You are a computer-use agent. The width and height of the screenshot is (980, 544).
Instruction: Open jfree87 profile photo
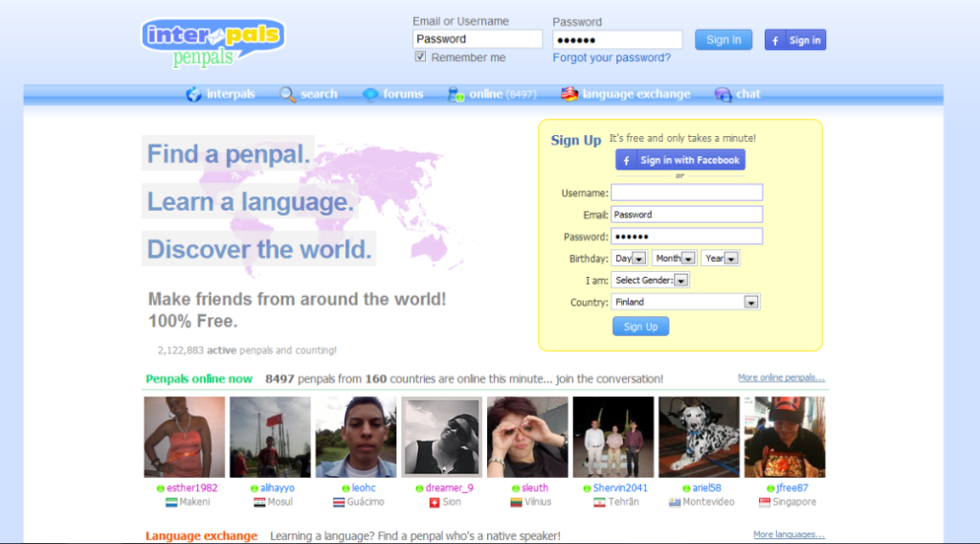785,437
